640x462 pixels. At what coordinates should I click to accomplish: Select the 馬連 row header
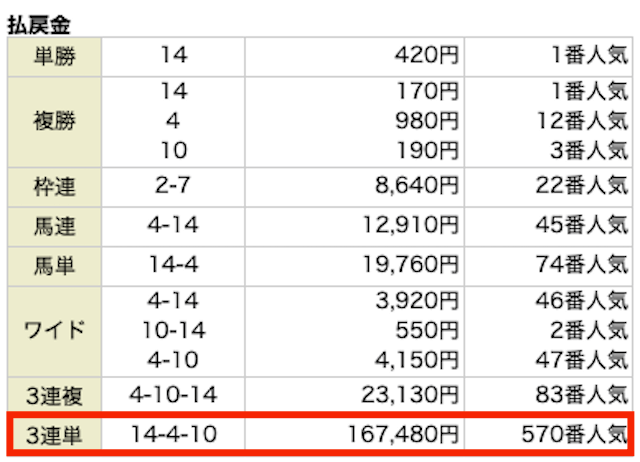54,227
